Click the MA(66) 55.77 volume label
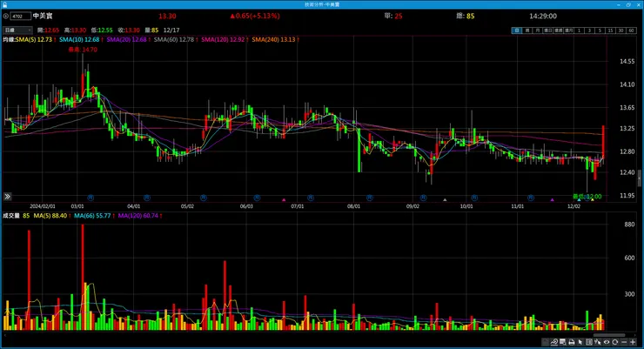Image resolution: width=644 pixels, height=349 pixels. (x=92, y=216)
